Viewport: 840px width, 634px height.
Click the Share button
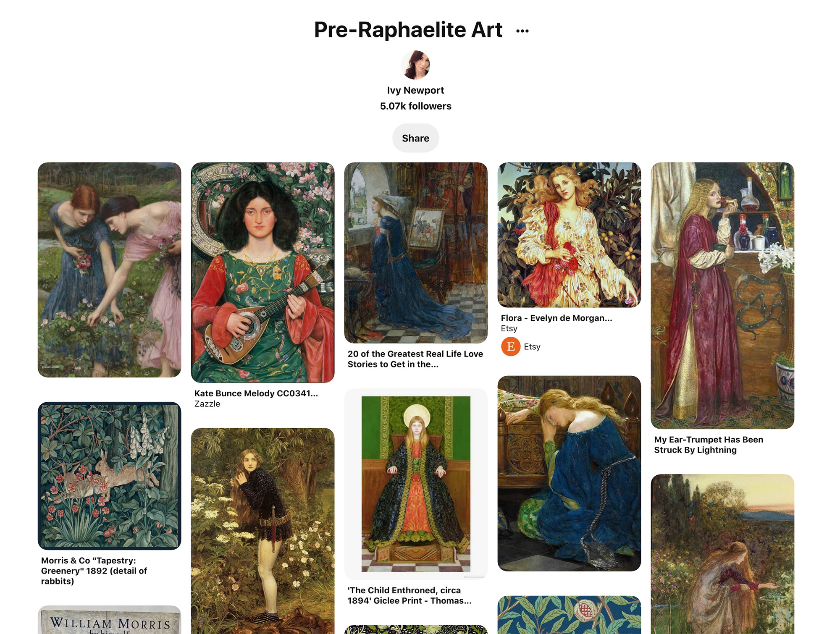click(415, 138)
